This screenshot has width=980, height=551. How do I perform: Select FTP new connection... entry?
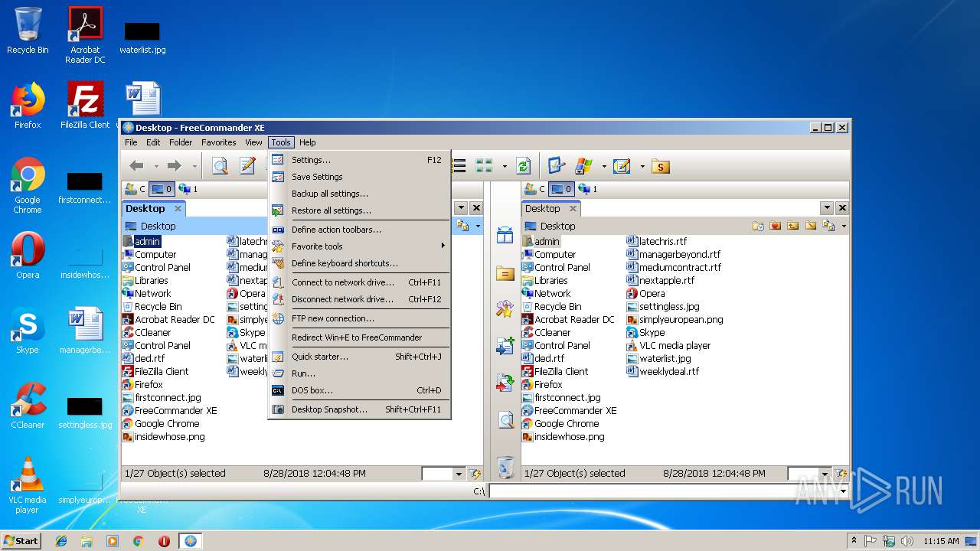coord(359,318)
